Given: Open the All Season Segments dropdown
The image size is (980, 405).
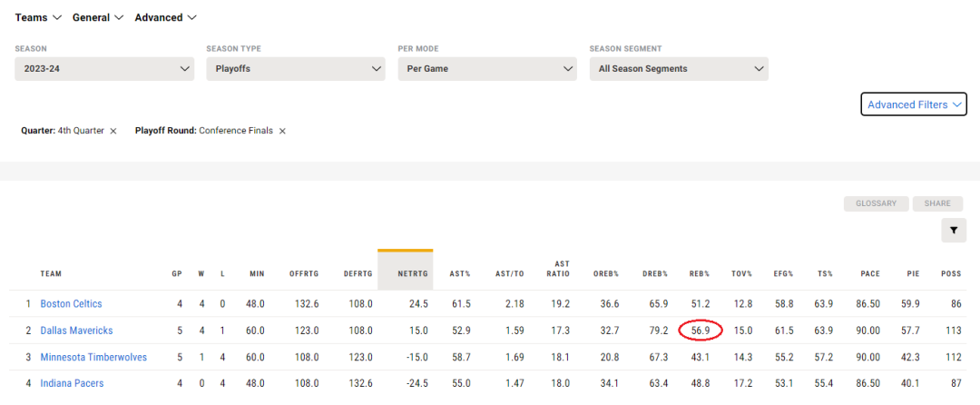Looking at the screenshot, I should point(679,69).
